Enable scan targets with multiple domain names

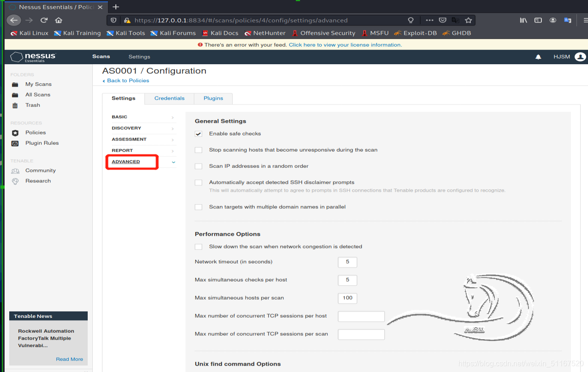pyautogui.click(x=198, y=207)
